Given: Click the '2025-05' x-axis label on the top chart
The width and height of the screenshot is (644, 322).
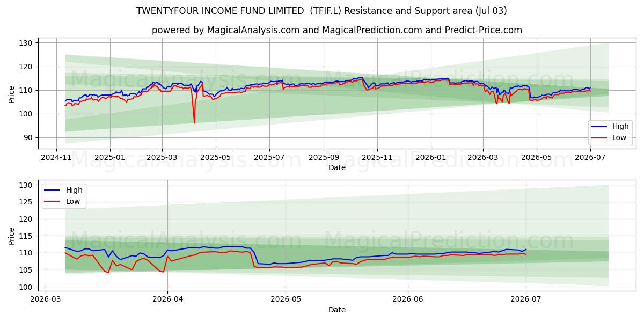Looking at the screenshot, I should (216, 158).
